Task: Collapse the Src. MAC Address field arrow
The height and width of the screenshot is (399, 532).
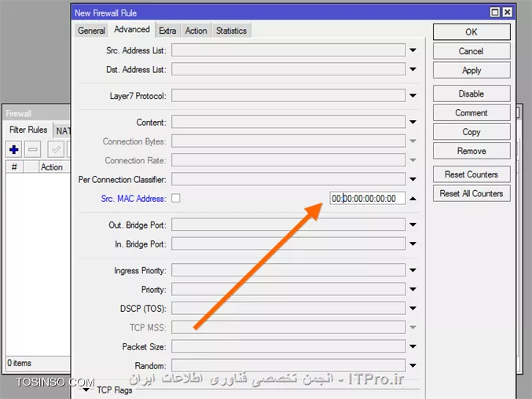Action: point(413,198)
